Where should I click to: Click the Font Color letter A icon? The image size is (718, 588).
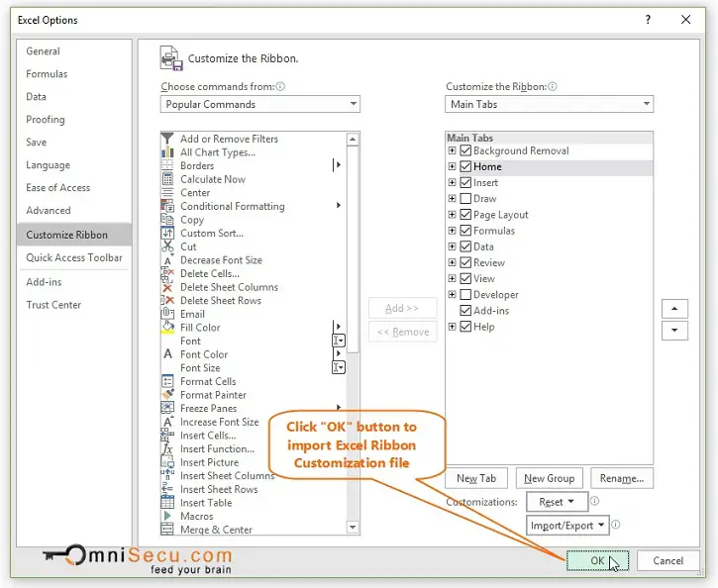tap(167, 354)
